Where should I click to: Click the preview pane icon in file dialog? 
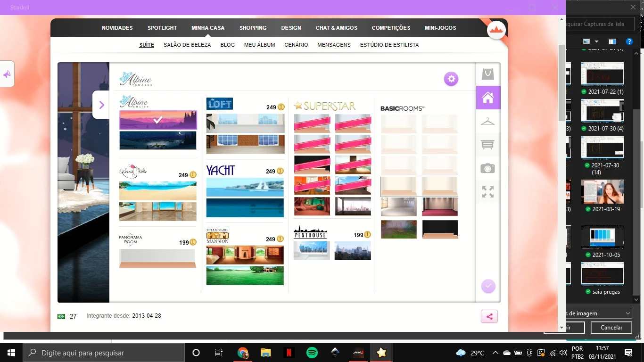(612, 41)
